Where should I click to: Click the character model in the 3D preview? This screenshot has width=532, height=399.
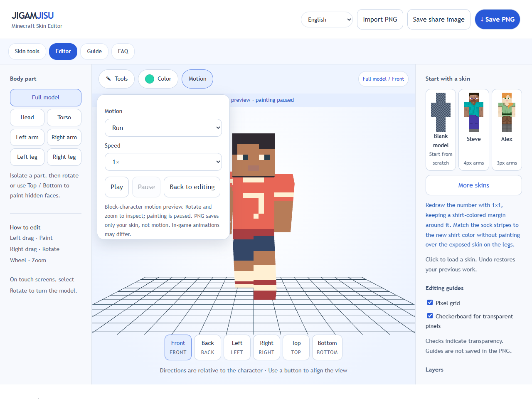[x=262, y=216]
